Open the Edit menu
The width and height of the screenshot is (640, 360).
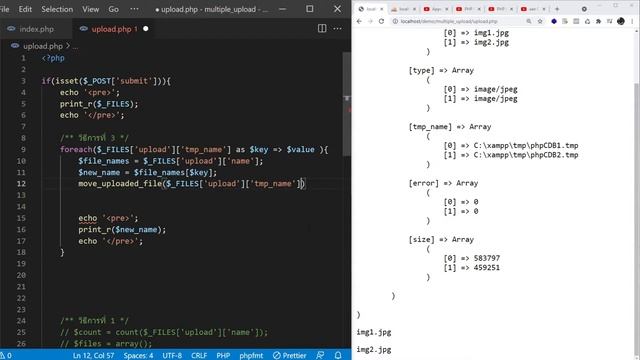tap(25, 9)
